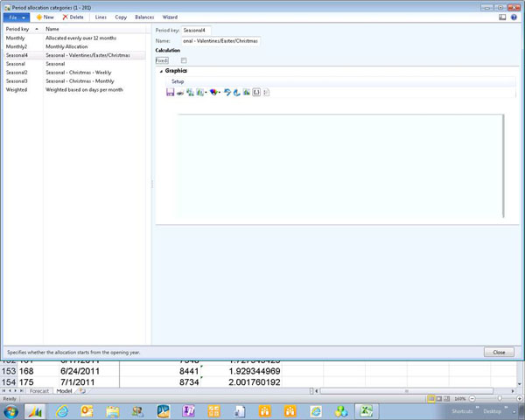525x420 pixels.
Task: Zoom out with Excel's minus button
Action: 472,399
